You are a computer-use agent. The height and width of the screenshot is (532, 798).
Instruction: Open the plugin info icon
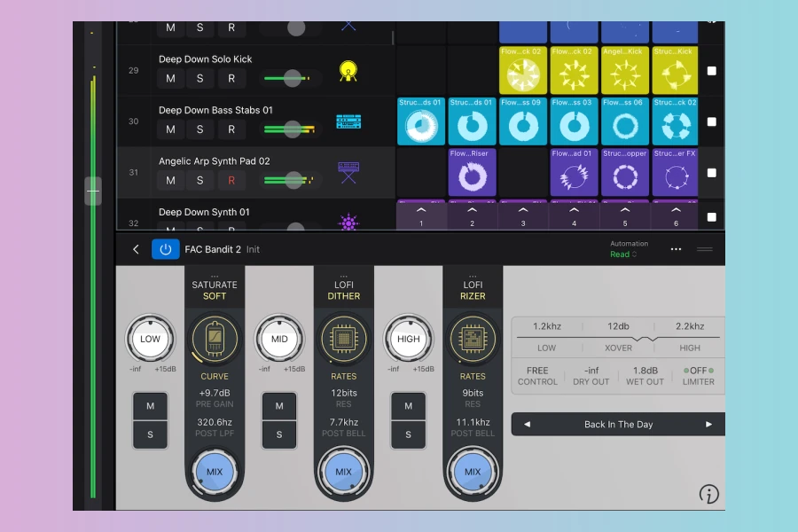[x=708, y=494]
